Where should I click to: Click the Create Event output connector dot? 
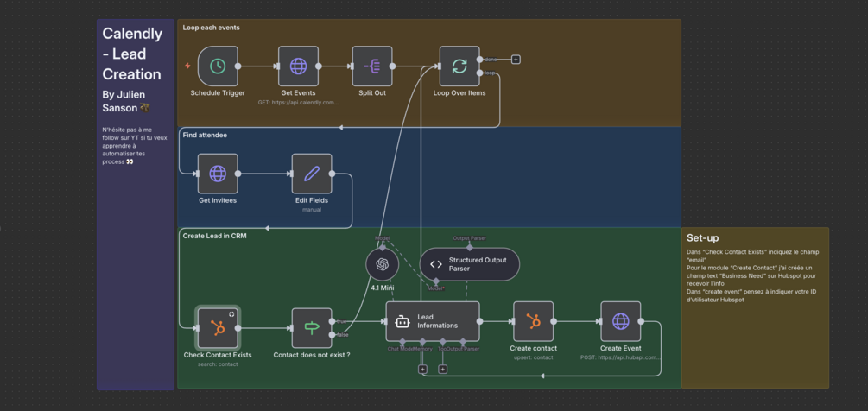tap(641, 321)
